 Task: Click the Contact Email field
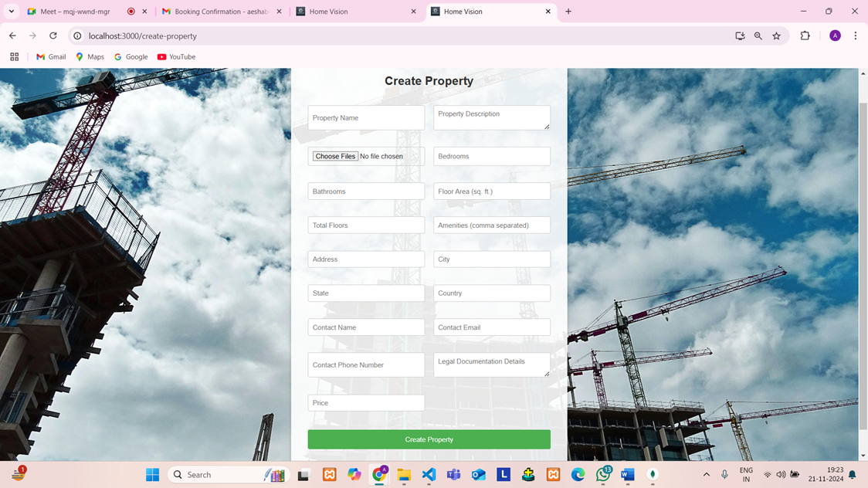491,327
